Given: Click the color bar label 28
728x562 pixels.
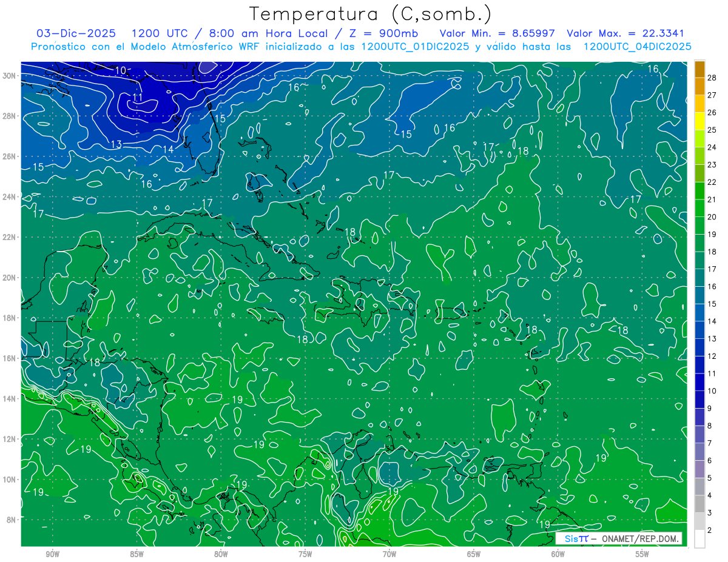Looking at the screenshot, I should [712, 77].
